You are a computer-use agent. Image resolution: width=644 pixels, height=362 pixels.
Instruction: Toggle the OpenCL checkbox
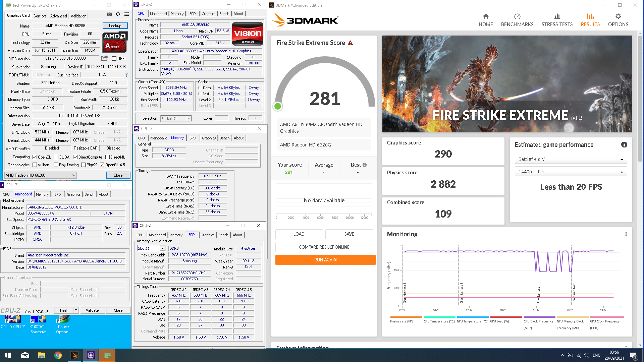coord(35,157)
